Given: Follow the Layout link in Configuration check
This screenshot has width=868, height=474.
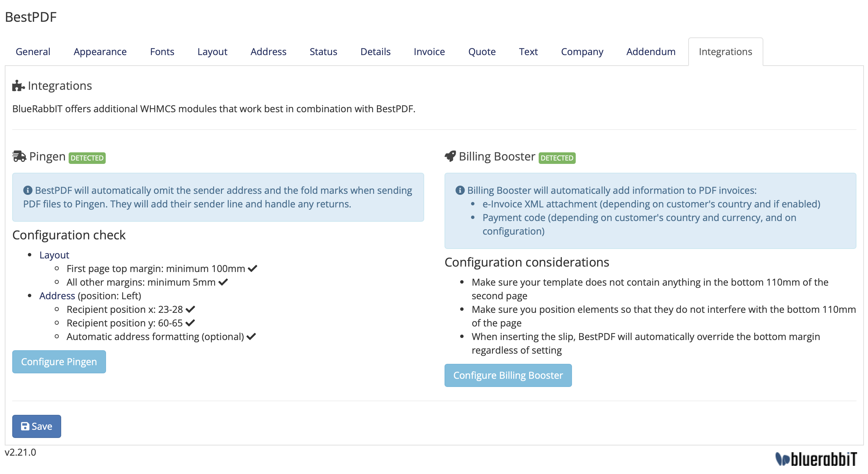Looking at the screenshot, I should click(54, 255).
